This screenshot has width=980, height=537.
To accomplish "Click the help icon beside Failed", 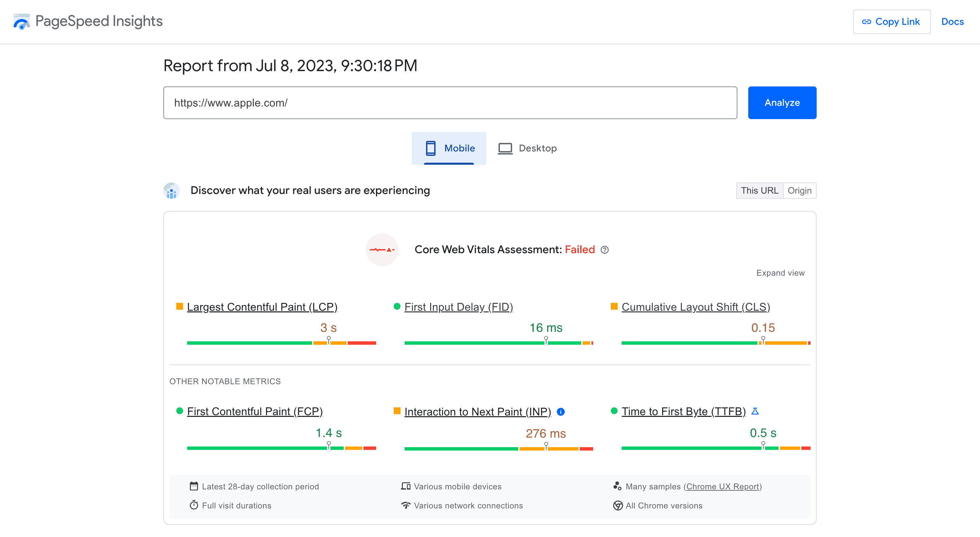I will coord(605,250).
